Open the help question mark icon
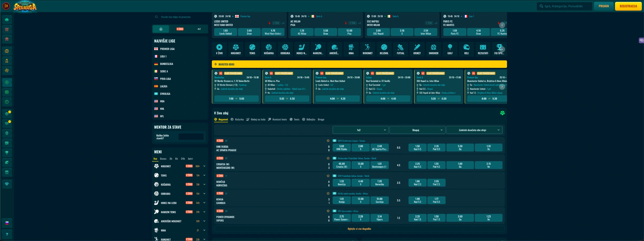 (7, 234)
